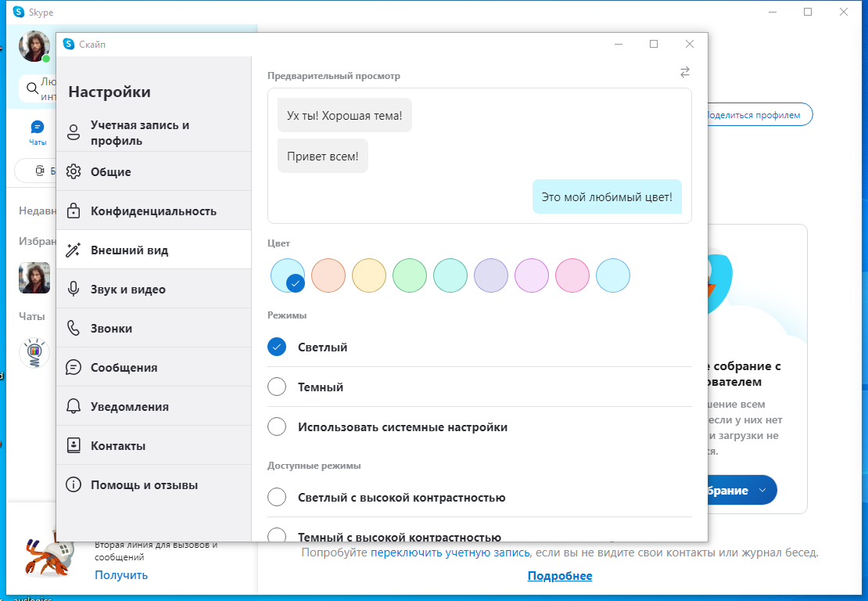Pick the last pale blue swatch
This screenshot has height=601, width=868.
click(613, 275)
